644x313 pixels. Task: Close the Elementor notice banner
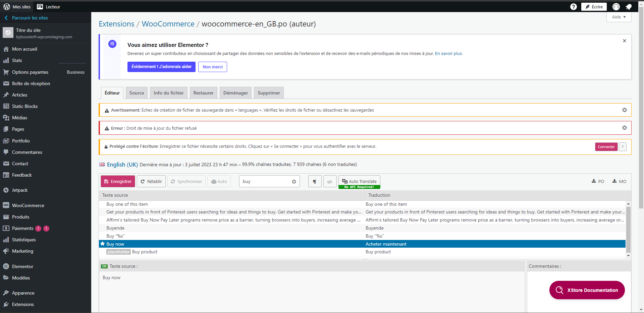pos(624,41)
